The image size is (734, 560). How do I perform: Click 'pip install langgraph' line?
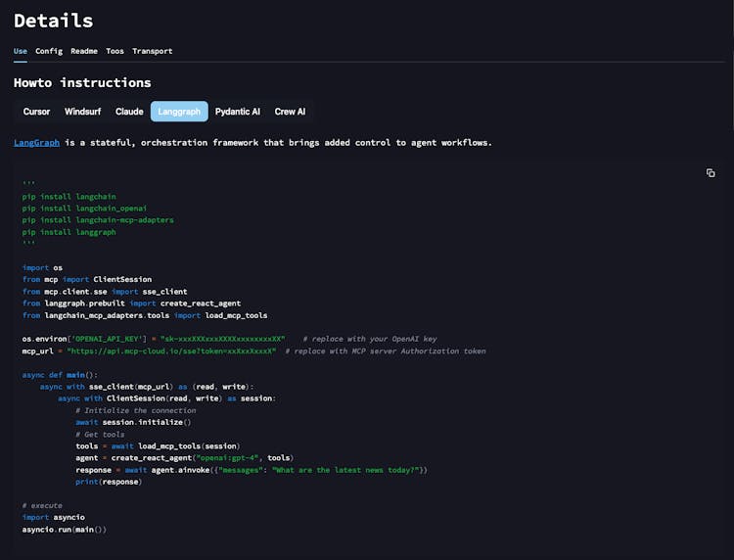point(69,232)
